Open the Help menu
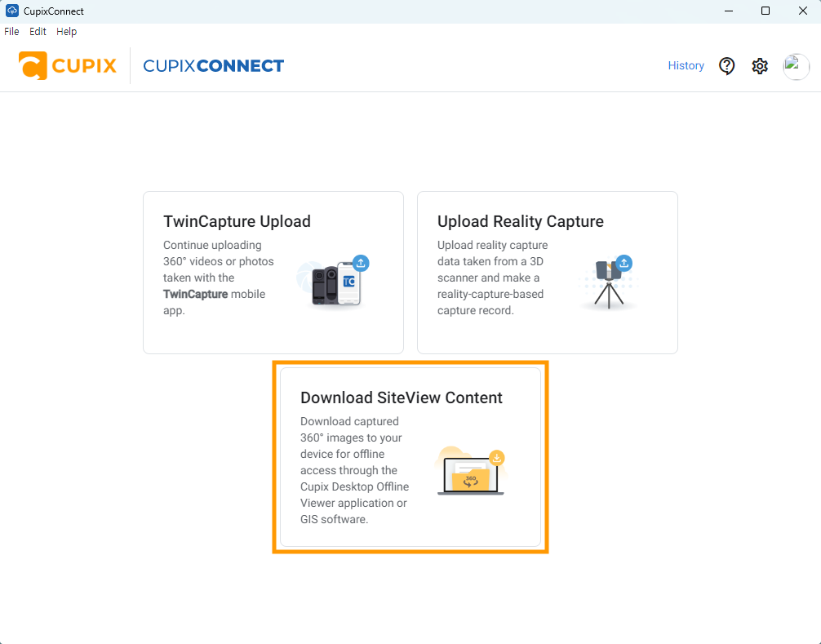 (x=66, y=31)
